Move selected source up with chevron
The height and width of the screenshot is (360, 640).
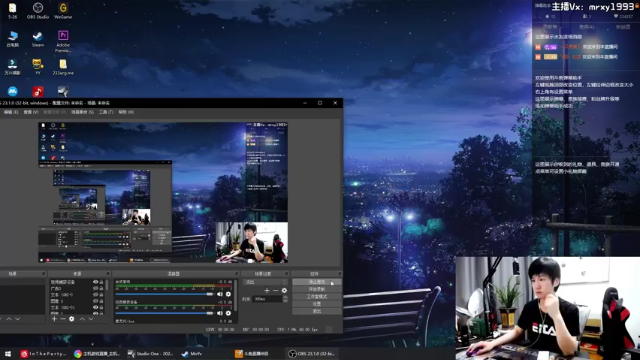(82, 319)
